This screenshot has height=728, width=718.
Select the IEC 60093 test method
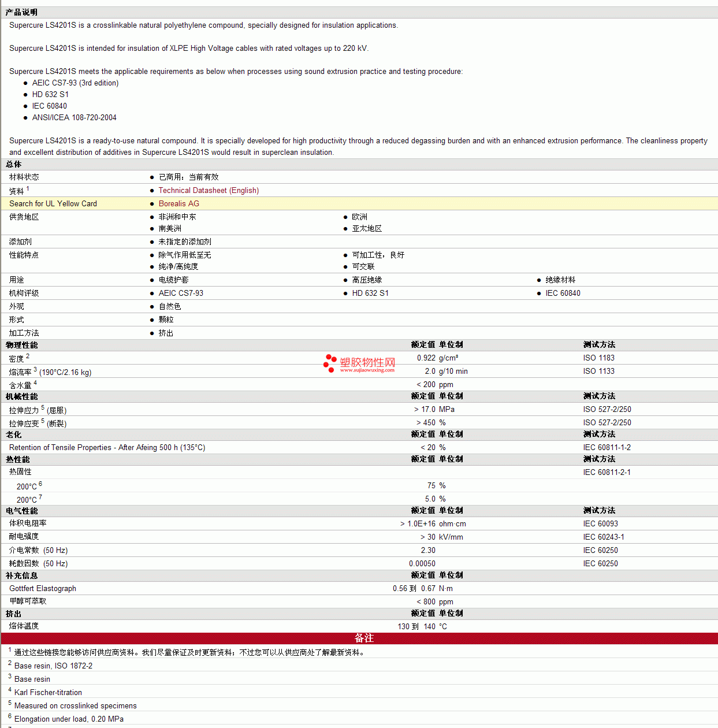click(601, 523)
